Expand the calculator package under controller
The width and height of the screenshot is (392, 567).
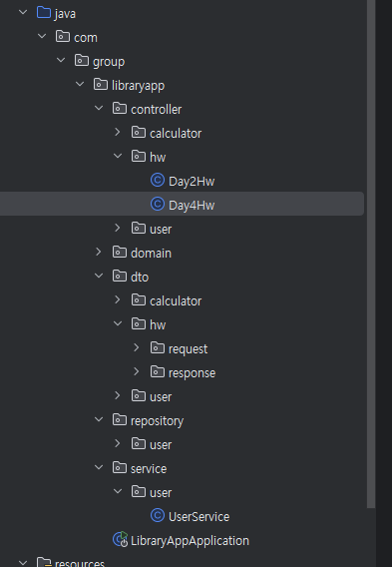click(x=117, y=132)
